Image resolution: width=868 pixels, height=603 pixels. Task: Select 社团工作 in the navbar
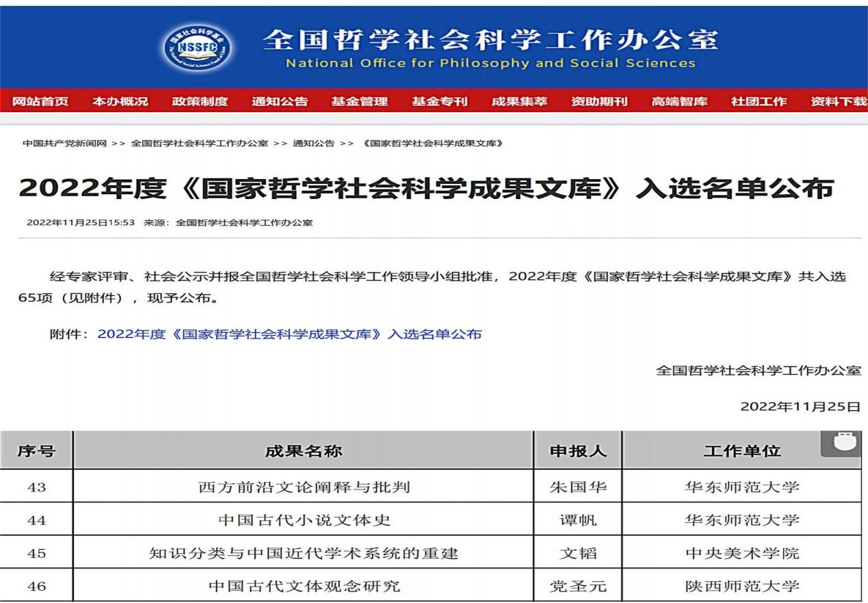pyautogui.click(x=759, y=101)
